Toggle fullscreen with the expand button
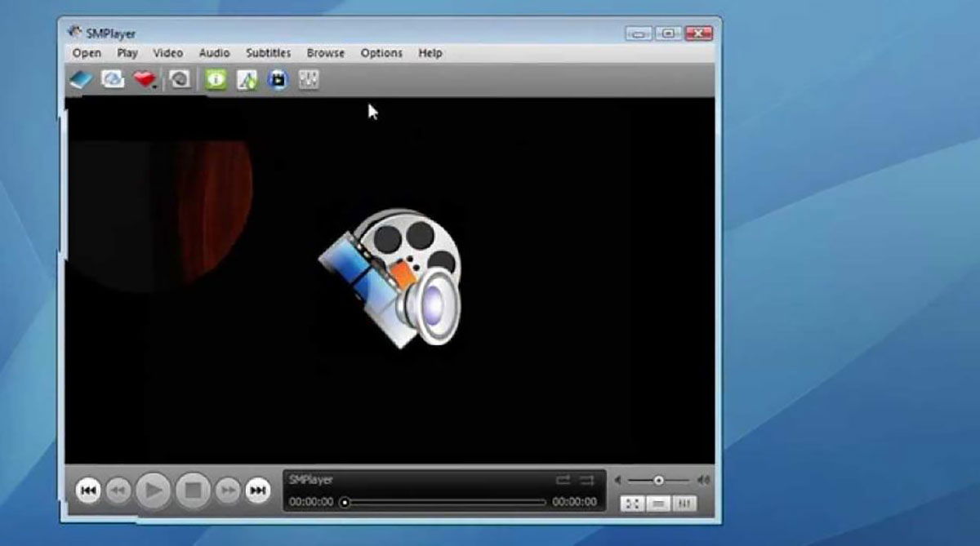 pos(632,504)
